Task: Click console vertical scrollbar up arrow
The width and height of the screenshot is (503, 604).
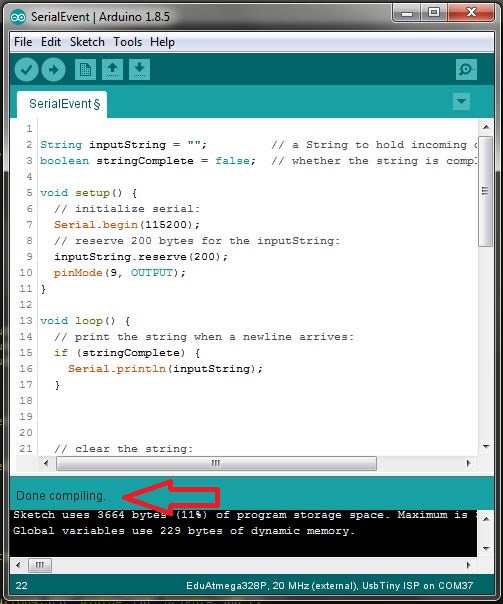Action: [486, 519]
